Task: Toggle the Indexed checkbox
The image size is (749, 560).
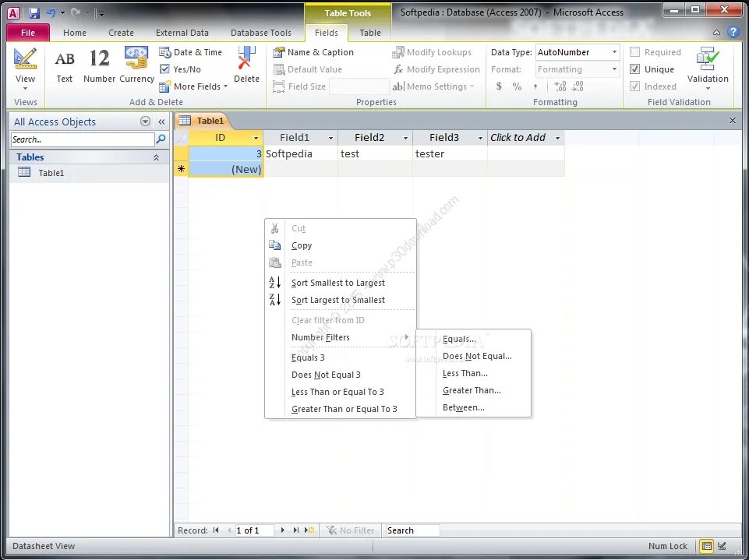Action: [634, 86]
